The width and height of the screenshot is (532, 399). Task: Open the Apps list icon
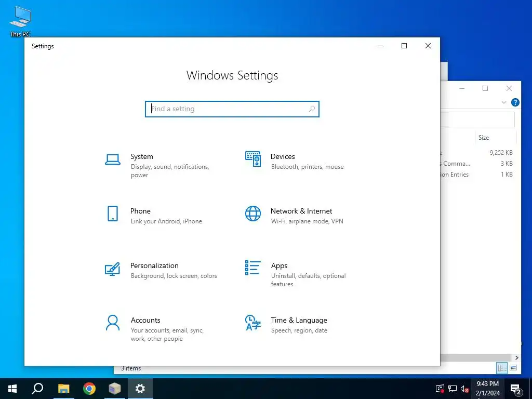point(253,268)
